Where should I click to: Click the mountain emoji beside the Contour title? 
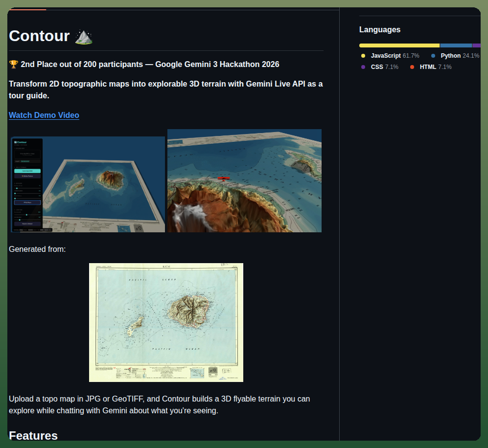pyautogui.click(x=84, y=37)
